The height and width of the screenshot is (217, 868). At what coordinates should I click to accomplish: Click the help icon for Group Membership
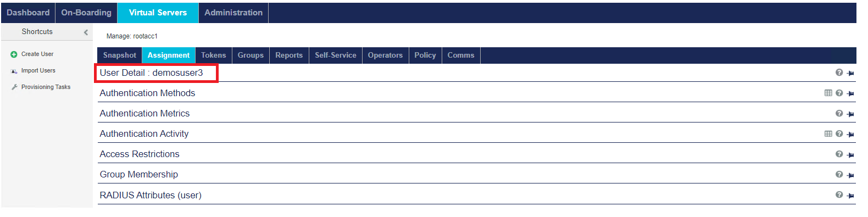839,174
